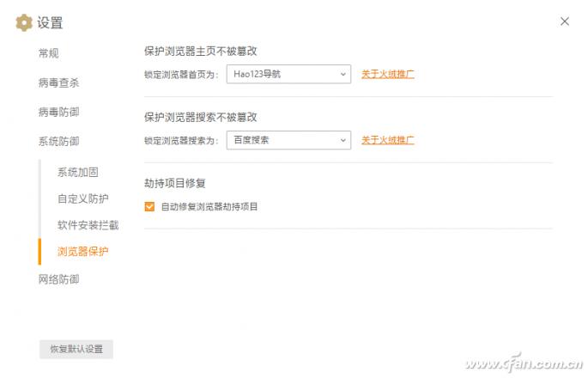Open the 常规 settings section
Screen dimensions: 588x378
pos(49,53)
